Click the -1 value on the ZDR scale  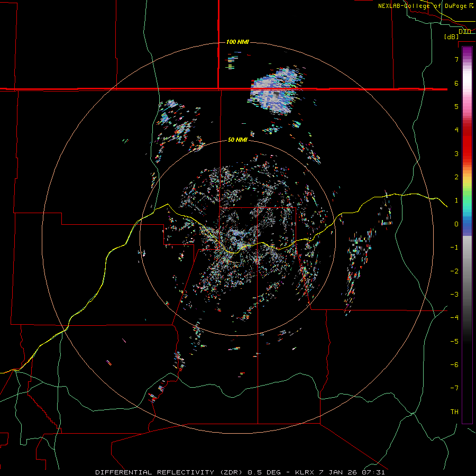click(x=454, y=248)
